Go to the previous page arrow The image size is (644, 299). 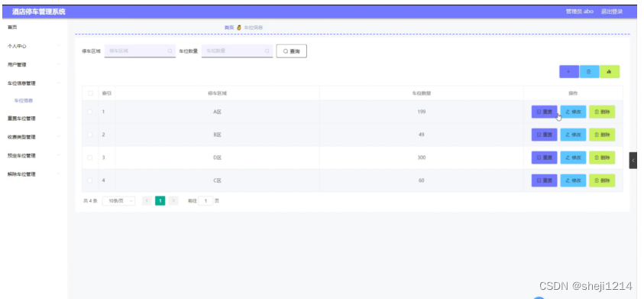tap(147, 200)
